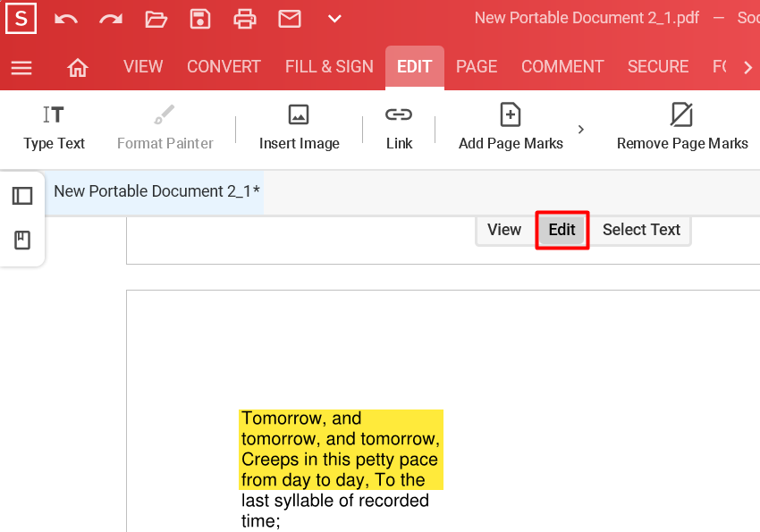Open the sidebar panel toggle icon
This screenshot has height=532, width=760.
(x=22, y=196)
